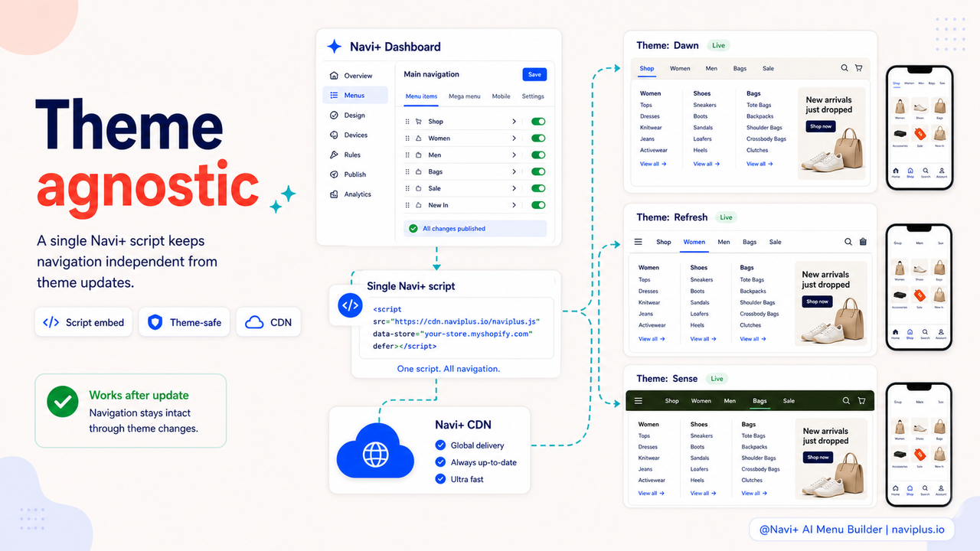Click Shop now in Sense theme promo
This screenshot has height=551, width=980.
(x=818, y=457)
